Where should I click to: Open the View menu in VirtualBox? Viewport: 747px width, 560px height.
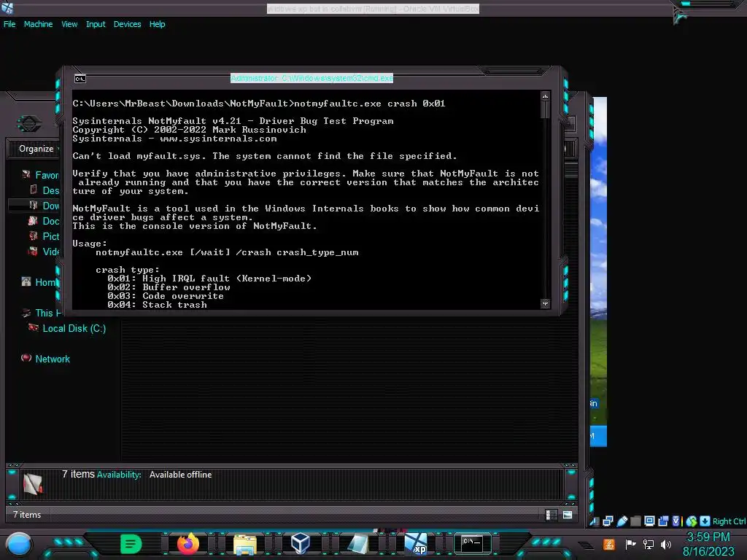(69, 24)
